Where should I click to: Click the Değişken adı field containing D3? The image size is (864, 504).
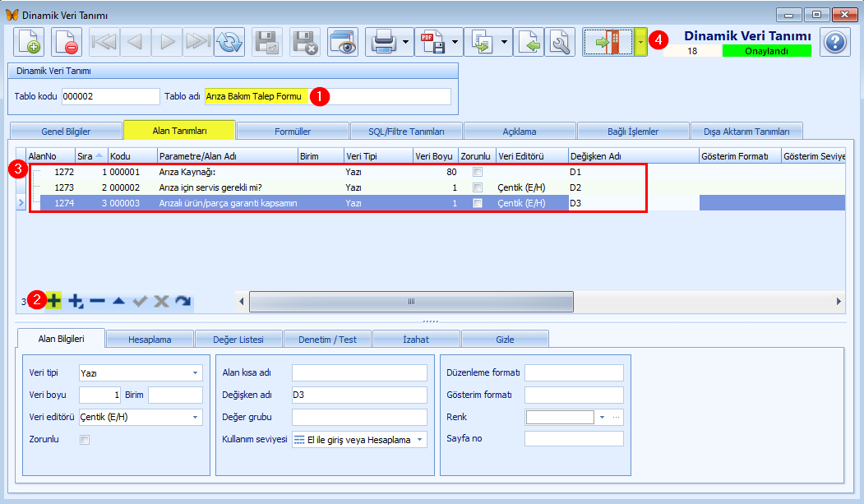pyautogui.click(x=359, y=395)
